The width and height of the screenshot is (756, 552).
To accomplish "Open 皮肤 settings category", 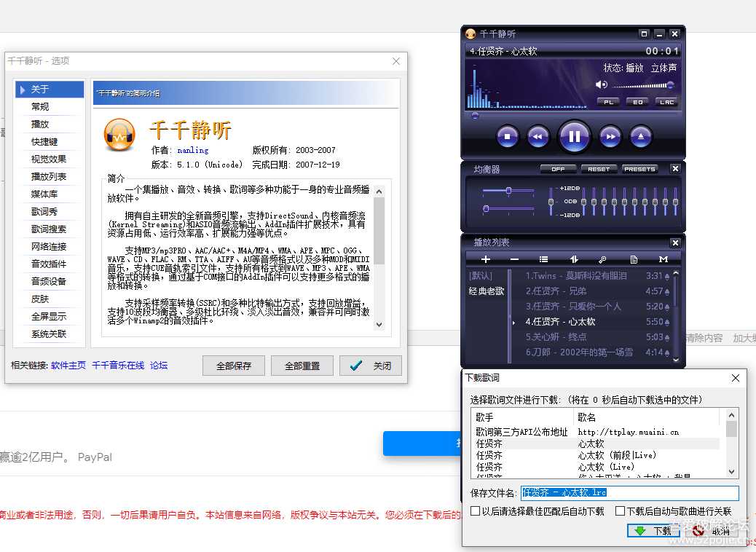I will 40,299.
